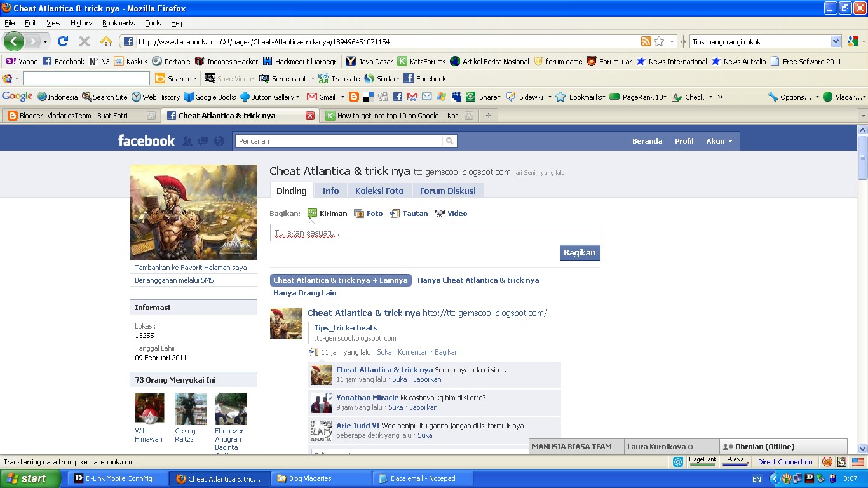868x488 pixels.
Task: Click the RSS feed icon in address bar
Action: (x=646, y=41)
